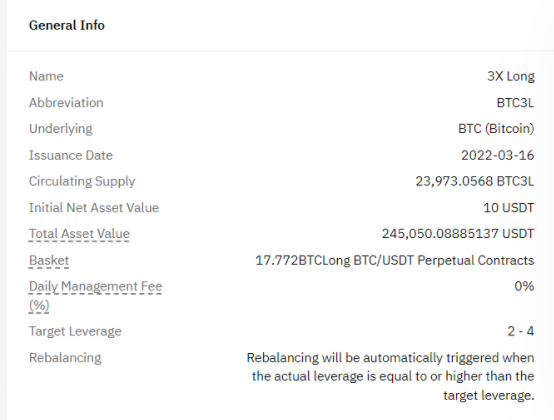This screenshot has height=420, width=554.
Task: Click the 2022-03-16 issuance date value
Action: 498,155
